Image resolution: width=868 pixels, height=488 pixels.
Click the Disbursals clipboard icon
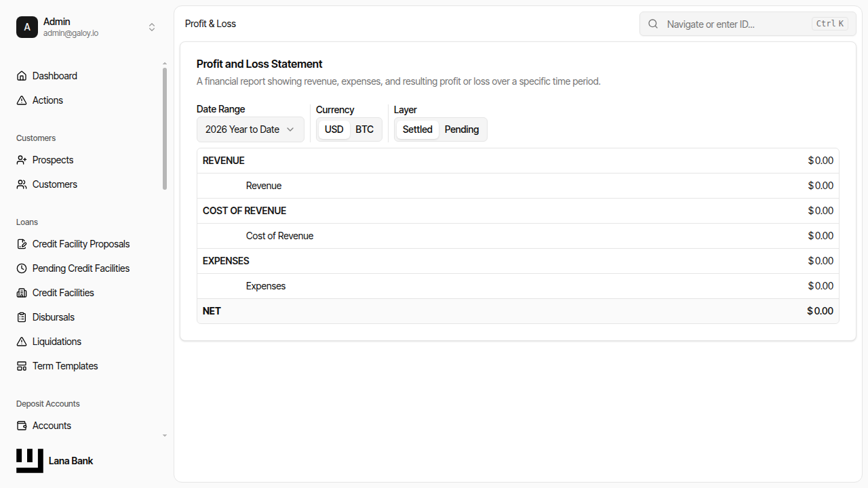tap(22, 317)
